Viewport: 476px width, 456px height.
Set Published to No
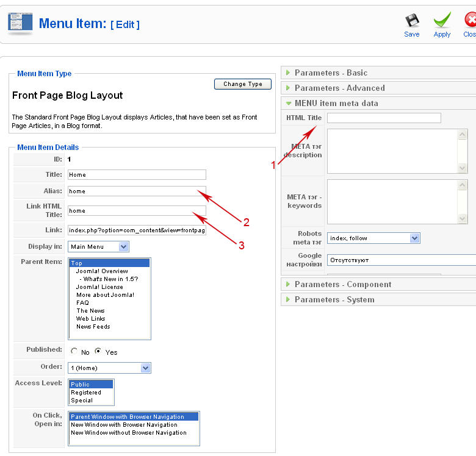point(74,351)
